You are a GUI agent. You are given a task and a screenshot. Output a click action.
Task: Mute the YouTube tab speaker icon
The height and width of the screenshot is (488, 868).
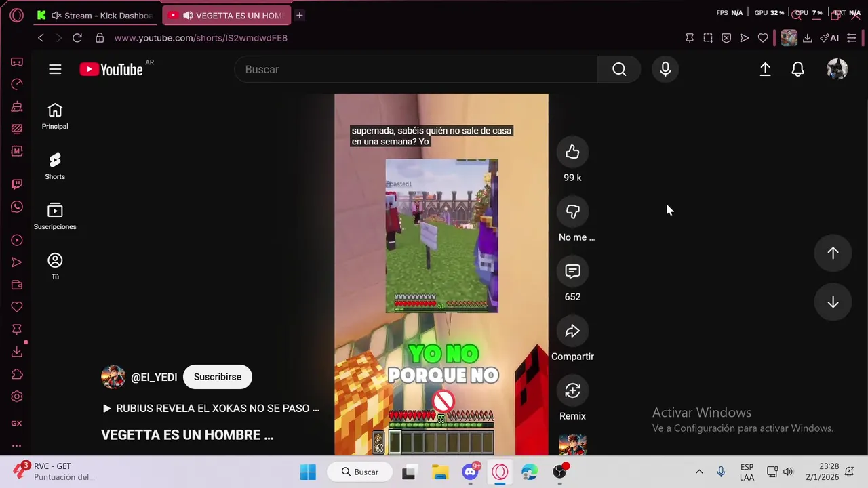click(x=188, y=15)
